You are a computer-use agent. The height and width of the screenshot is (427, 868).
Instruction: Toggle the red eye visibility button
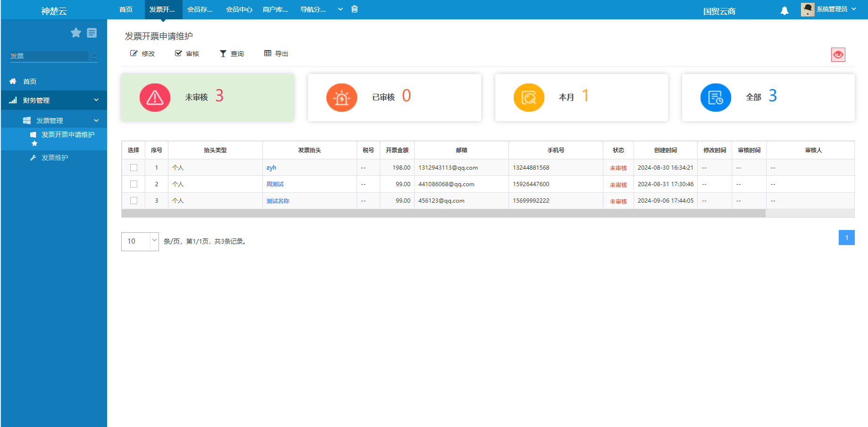(838, 55)
